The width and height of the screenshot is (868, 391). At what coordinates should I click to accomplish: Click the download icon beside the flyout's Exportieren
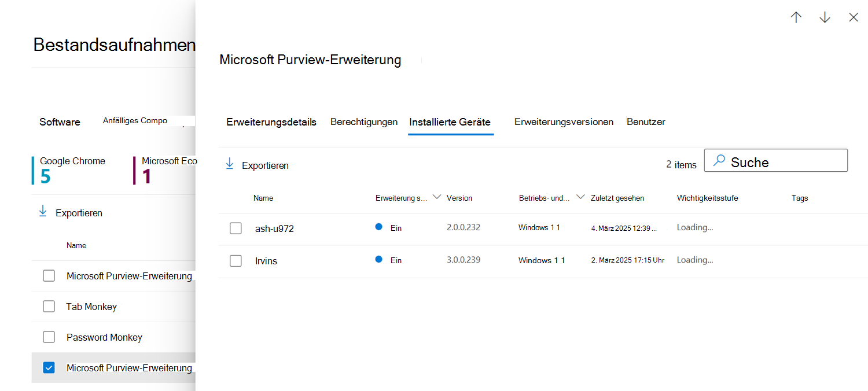230,164
